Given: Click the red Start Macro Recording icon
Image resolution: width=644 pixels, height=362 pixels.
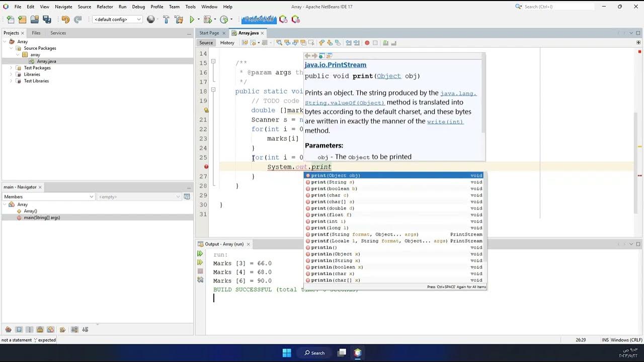Looking at the screenshot, I should click(367, 43).
